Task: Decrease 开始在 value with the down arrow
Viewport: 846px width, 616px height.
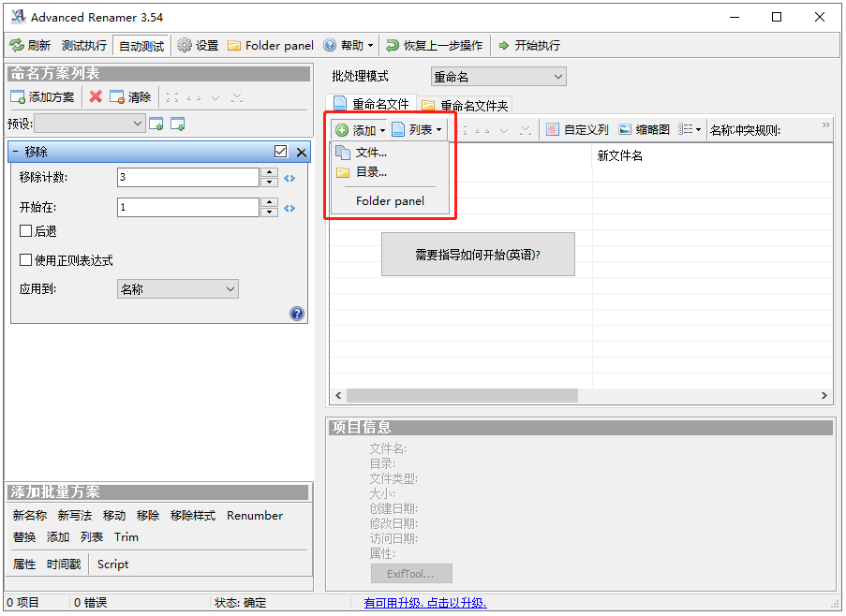Action: (269, 213)
